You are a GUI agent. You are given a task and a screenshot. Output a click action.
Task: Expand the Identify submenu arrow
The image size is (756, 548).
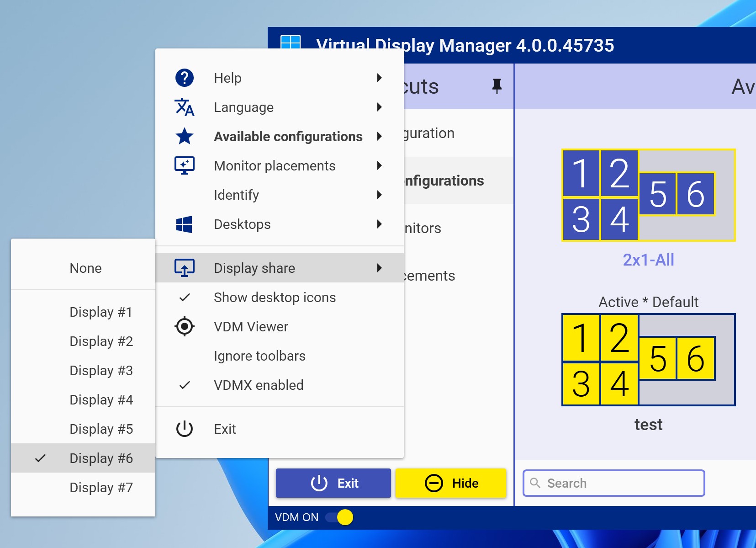click(x=380, y=195)
